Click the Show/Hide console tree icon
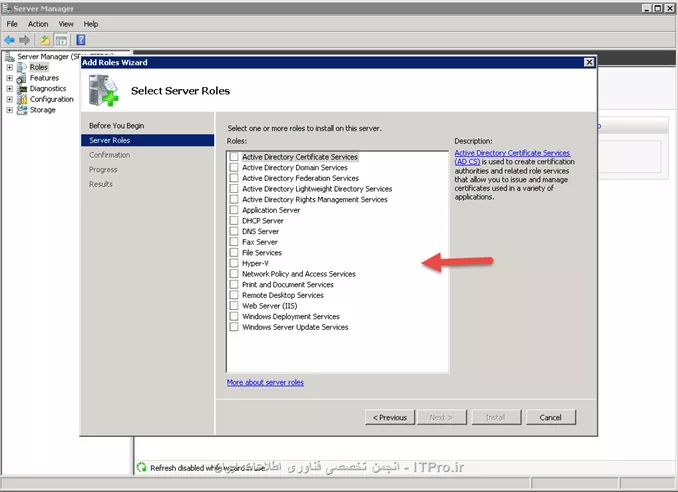This screenshot has height=492, width=678. [x=61, y=40]
